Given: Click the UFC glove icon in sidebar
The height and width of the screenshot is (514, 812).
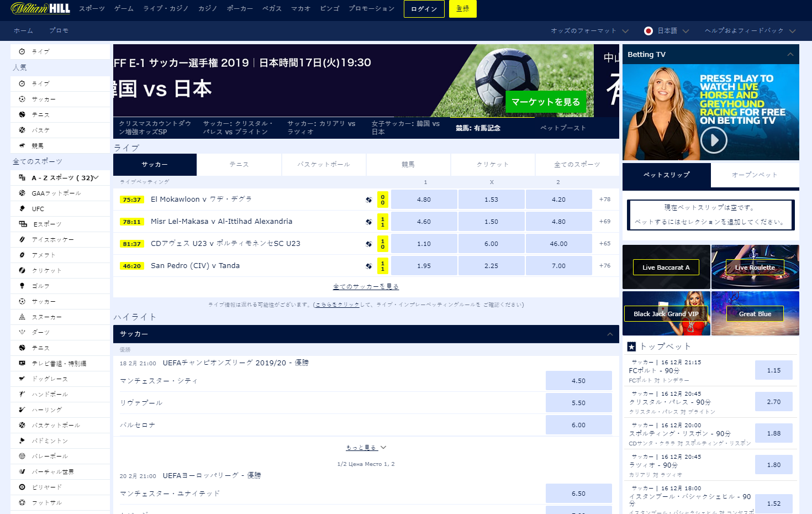Looking at the screenshot, I should point(22,208).
